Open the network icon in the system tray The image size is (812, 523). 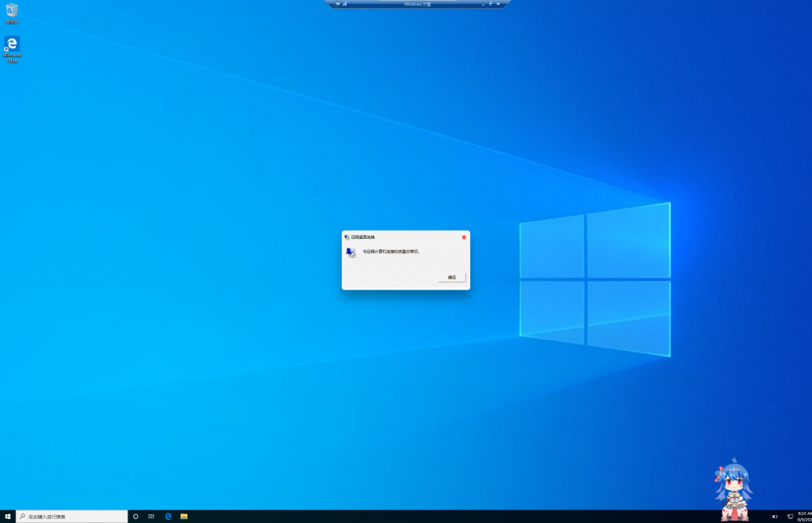tap(791, 517)
